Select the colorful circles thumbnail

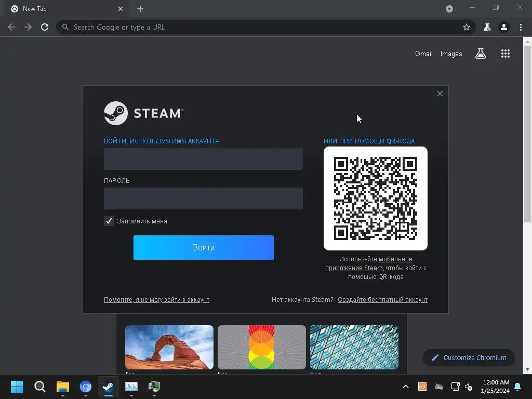click(x=262, y=347)
